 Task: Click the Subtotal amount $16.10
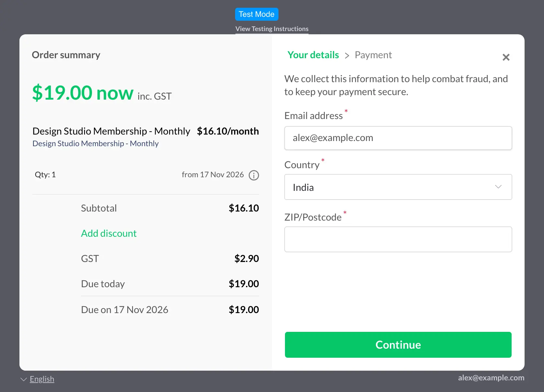point(244,208)
